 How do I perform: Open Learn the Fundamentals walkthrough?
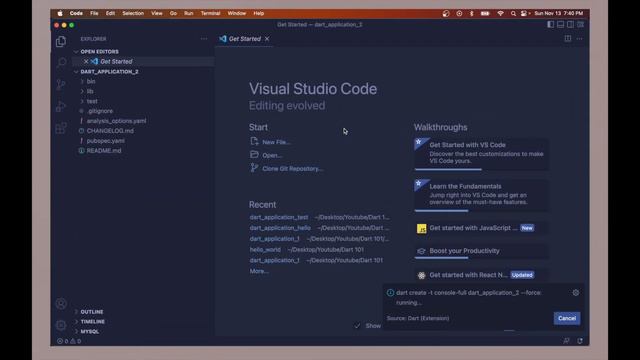coord(481,195)
